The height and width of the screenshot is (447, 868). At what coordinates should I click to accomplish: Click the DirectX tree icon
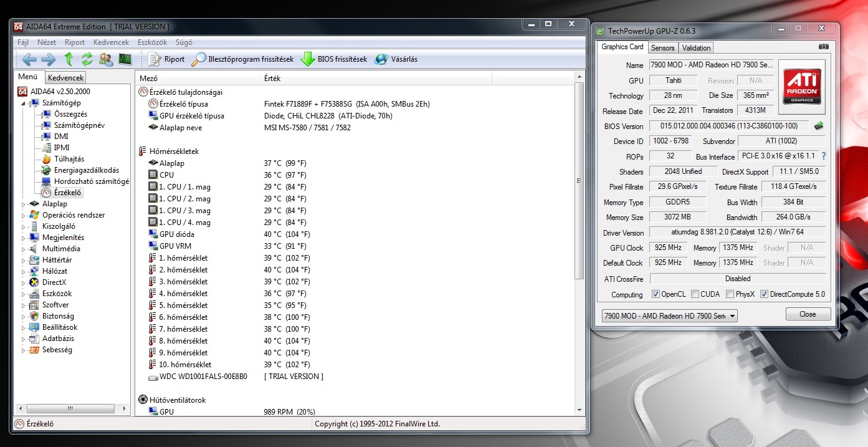[x=34, y=282]
